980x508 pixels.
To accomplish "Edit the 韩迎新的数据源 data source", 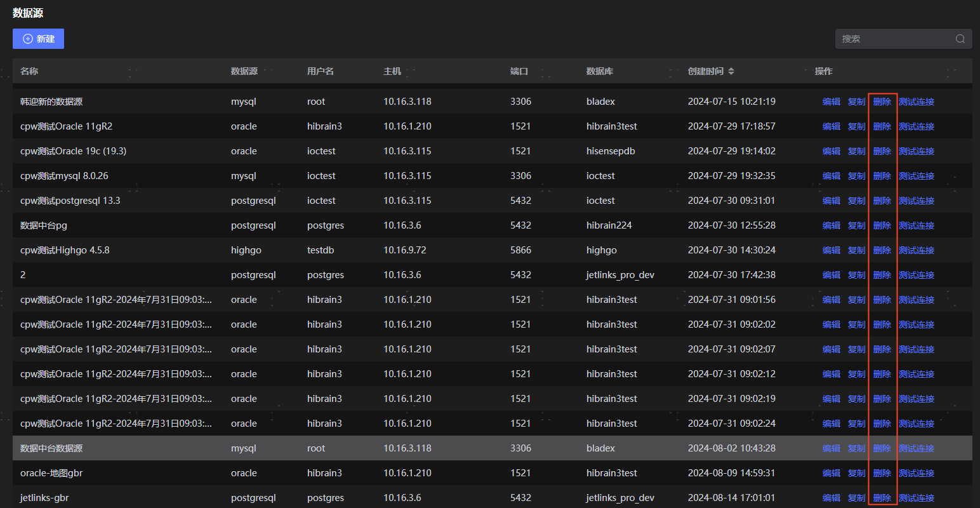I will tap(831, 102).
